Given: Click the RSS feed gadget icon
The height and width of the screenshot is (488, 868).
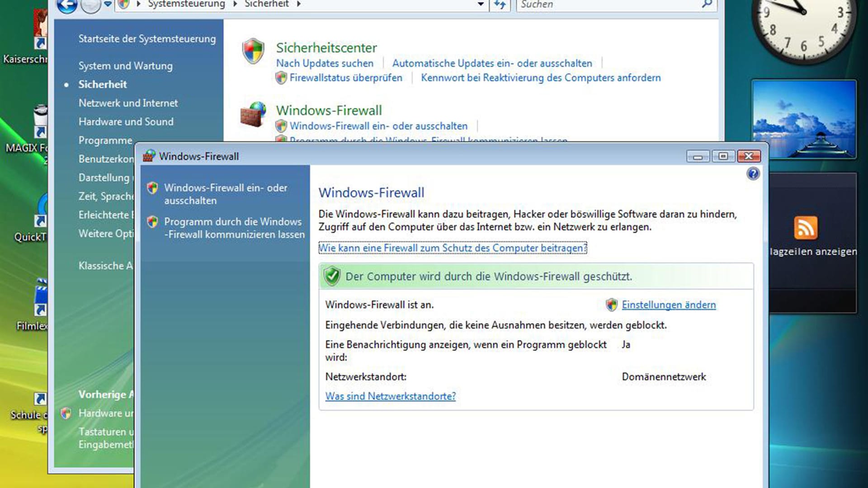Looking at the screenshot, I should (x=805, y=227).
